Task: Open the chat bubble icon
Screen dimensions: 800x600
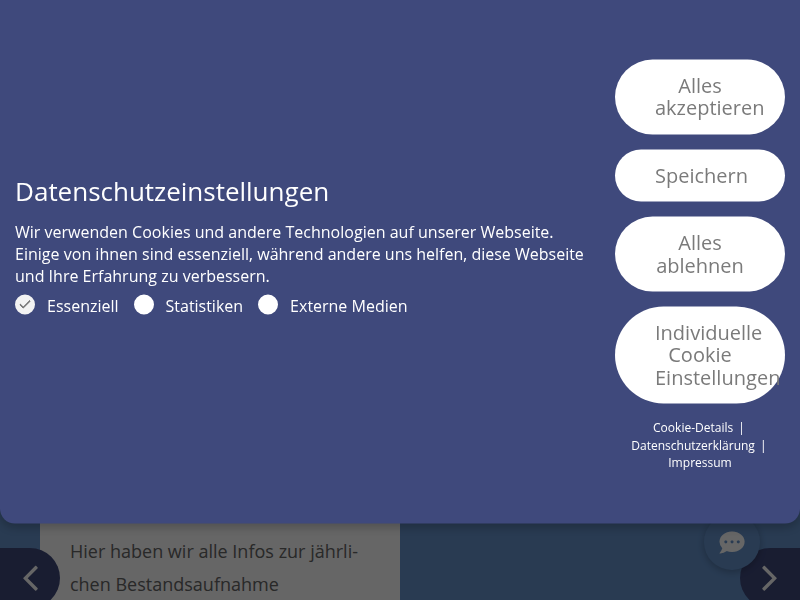Action: 732,543
